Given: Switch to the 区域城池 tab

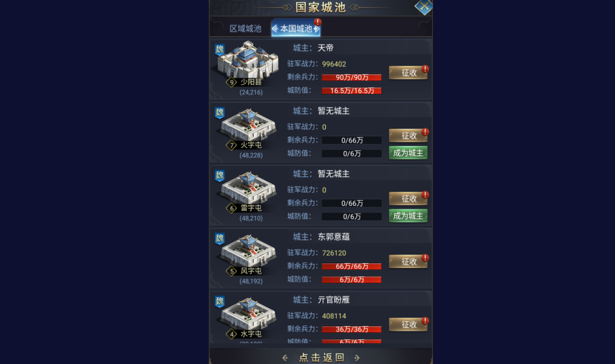Looking at the screenshot, I should (x=246, y=28).
